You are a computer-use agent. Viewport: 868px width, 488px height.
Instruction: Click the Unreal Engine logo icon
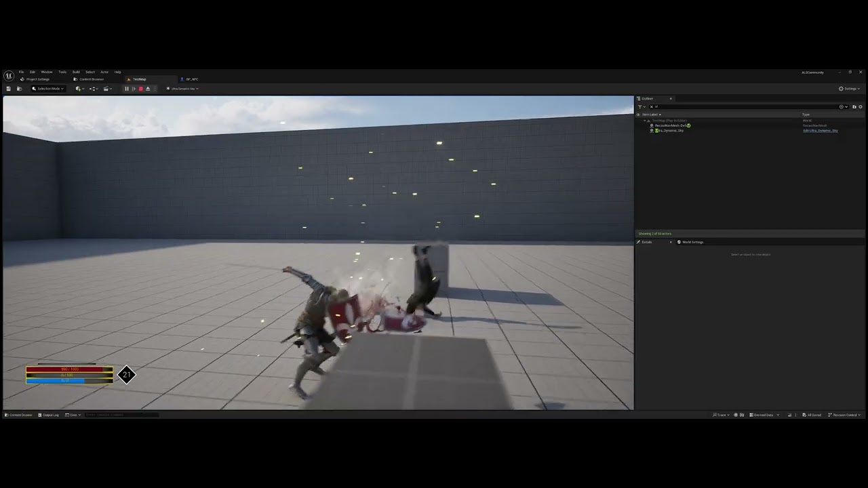point(9,75)
